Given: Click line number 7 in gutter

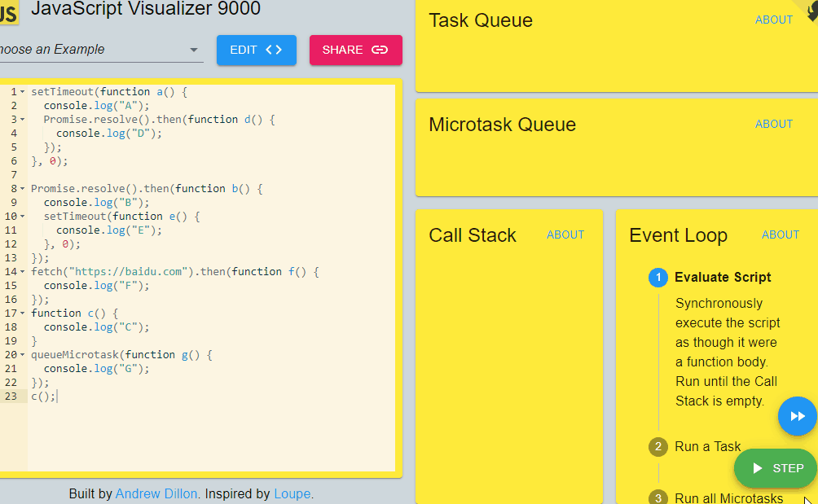Looking at the screenshot, I should (14, 175).
